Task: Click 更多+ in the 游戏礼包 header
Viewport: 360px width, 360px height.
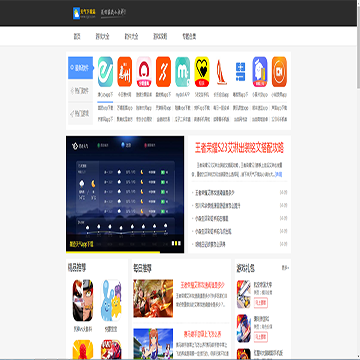Action: [x=285, y=268]
